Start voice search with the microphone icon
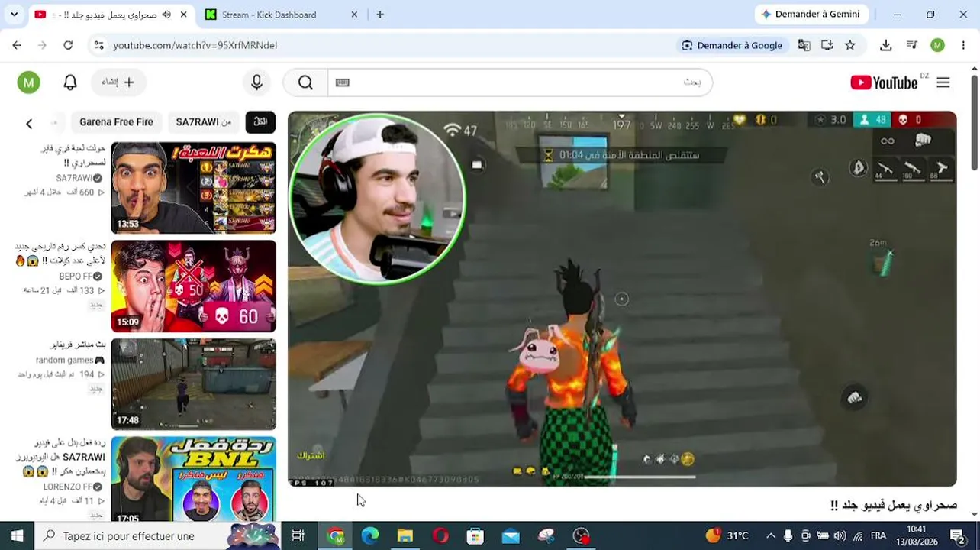980x550 pixels. tap(256, 82)
